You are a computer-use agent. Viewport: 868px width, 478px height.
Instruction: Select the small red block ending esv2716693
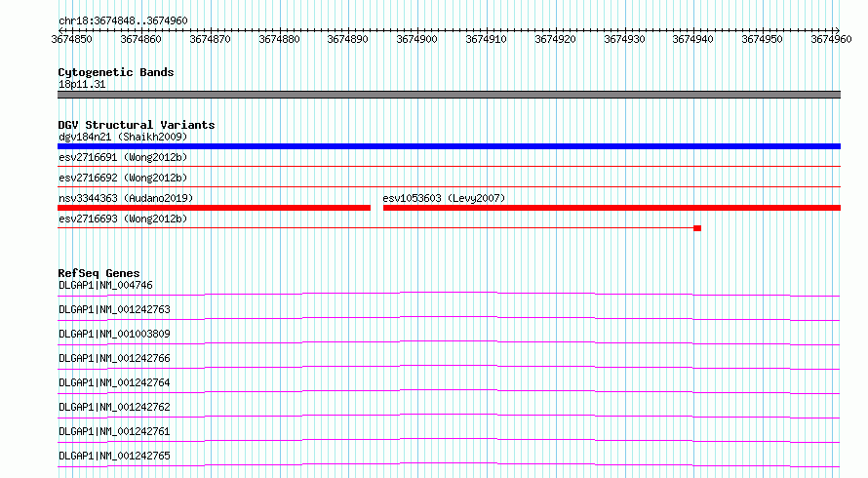point(697,228)
